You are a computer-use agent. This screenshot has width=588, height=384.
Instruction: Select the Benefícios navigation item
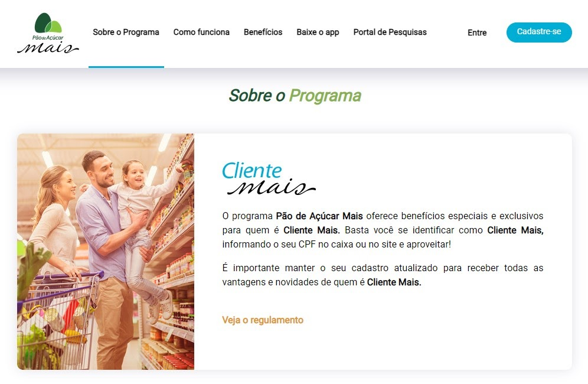(x=263, y=32)
